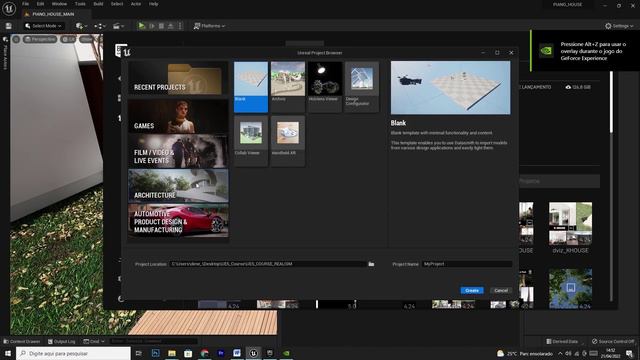Select the Design Configurator template
640x360 pixels.
tap(362, 87)
